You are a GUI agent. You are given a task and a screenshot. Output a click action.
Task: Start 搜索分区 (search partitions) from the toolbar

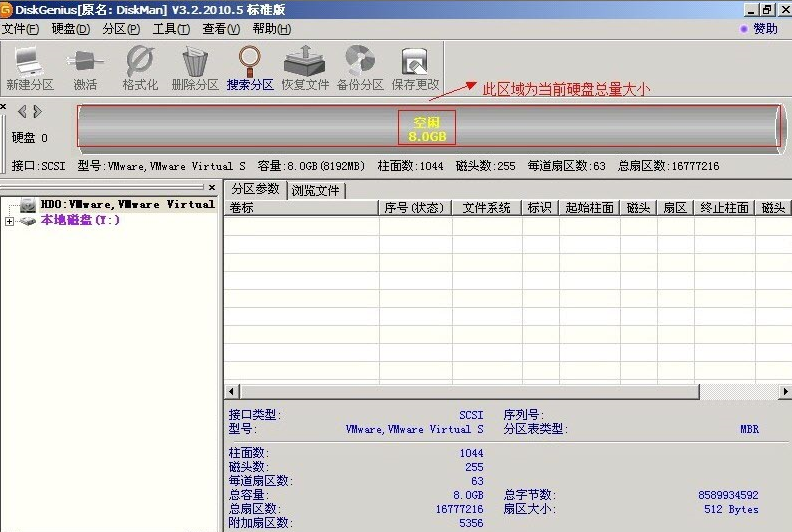[250, 68]
